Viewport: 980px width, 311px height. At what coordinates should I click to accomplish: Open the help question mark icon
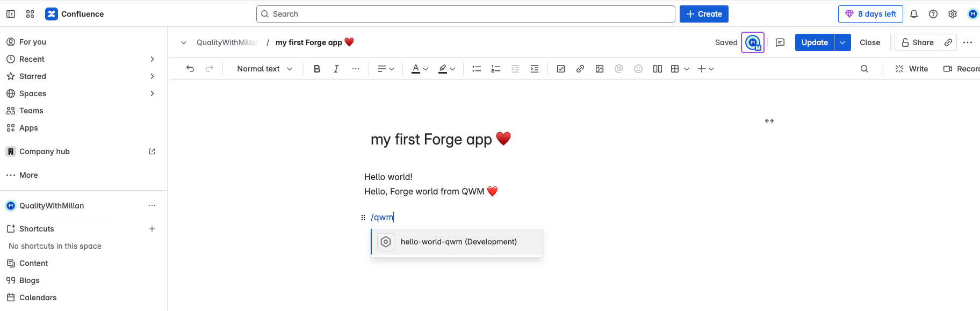(x=933, y=14)
